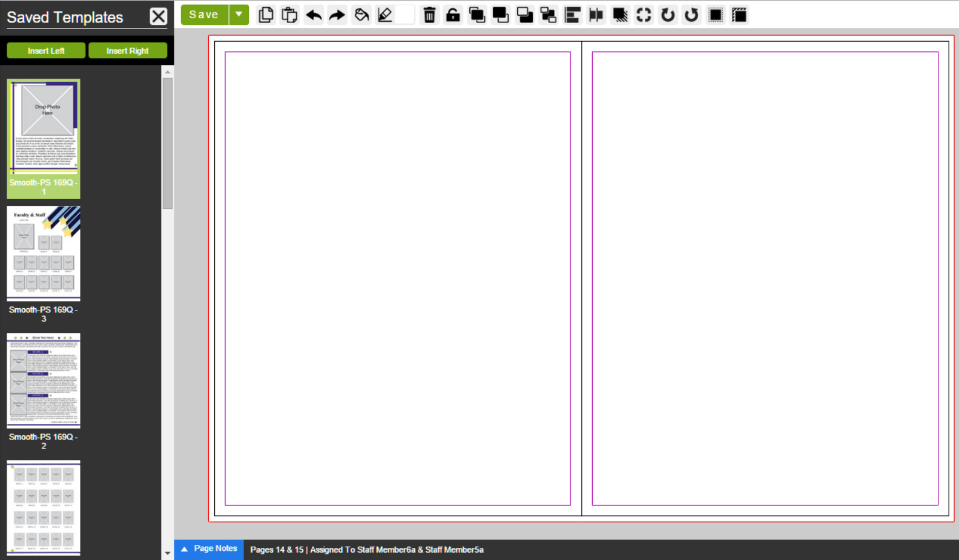This screenshot has width=959, height=560.
Task: Click the Pages 14 & 15 assignment text
Action: point(367,550)
